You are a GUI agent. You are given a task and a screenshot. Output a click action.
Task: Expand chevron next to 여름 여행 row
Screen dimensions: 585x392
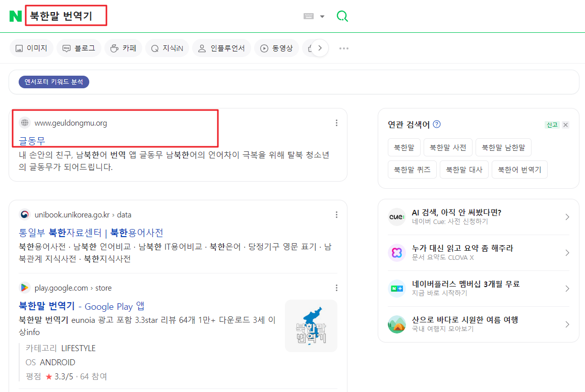click(x=567, y=324)
